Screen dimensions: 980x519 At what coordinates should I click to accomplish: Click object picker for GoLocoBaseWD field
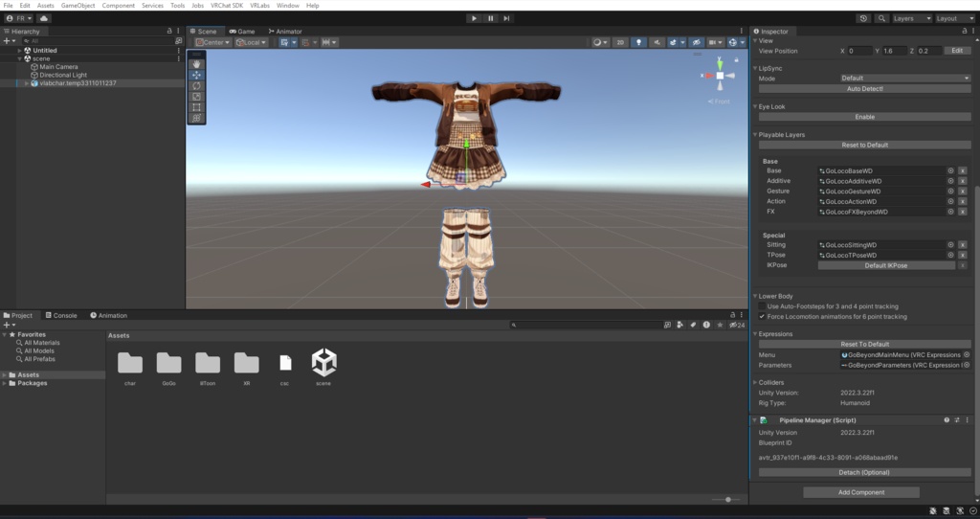[x=950, y=170]
